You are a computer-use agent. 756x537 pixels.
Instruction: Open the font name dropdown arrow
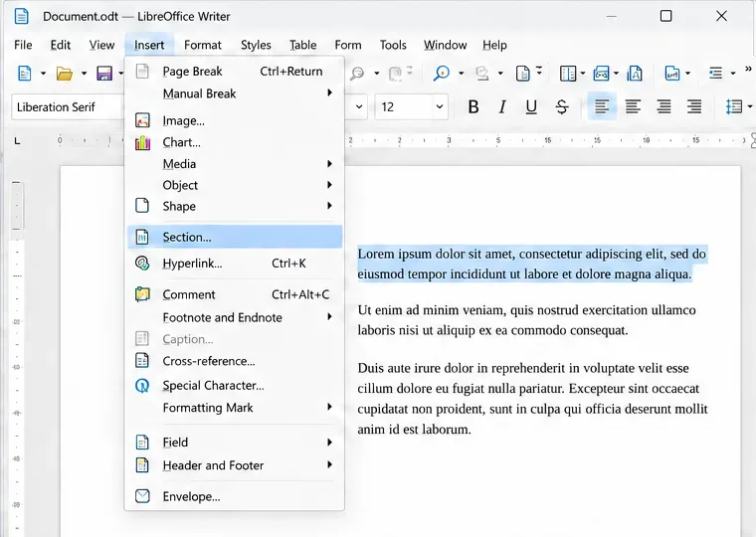tap(359, 106)
